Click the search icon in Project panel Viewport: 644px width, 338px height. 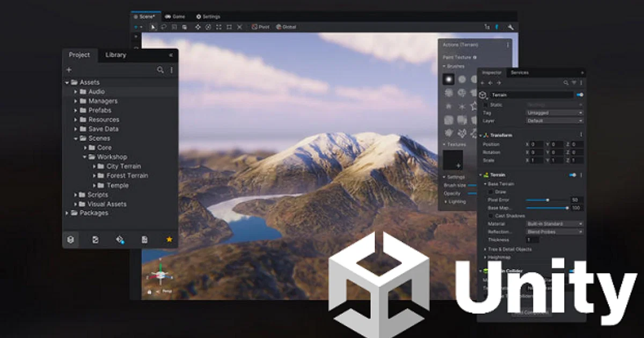pyautogui.click(x=160, y=70)
